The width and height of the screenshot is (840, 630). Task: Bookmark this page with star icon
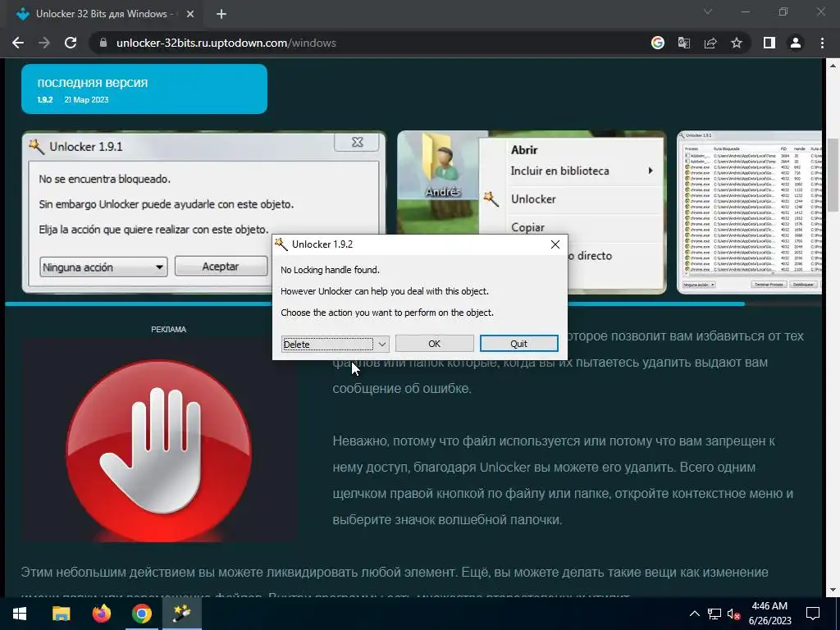(x=737, y=43)
